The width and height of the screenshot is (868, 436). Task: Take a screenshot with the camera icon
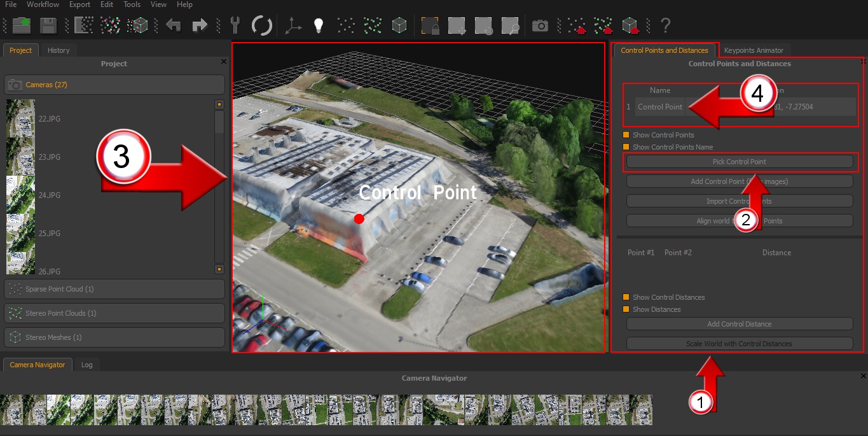pyautogui.click(x=540, y=25)
